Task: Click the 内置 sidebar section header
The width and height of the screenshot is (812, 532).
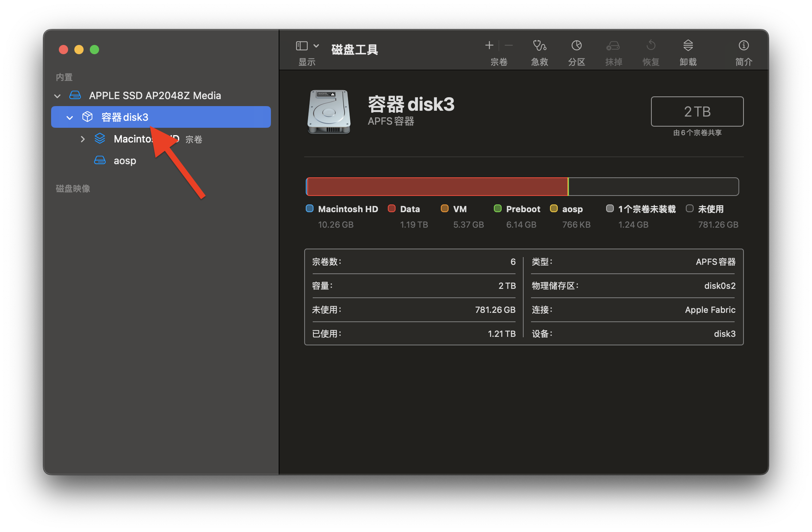Action: pos(64,77)
